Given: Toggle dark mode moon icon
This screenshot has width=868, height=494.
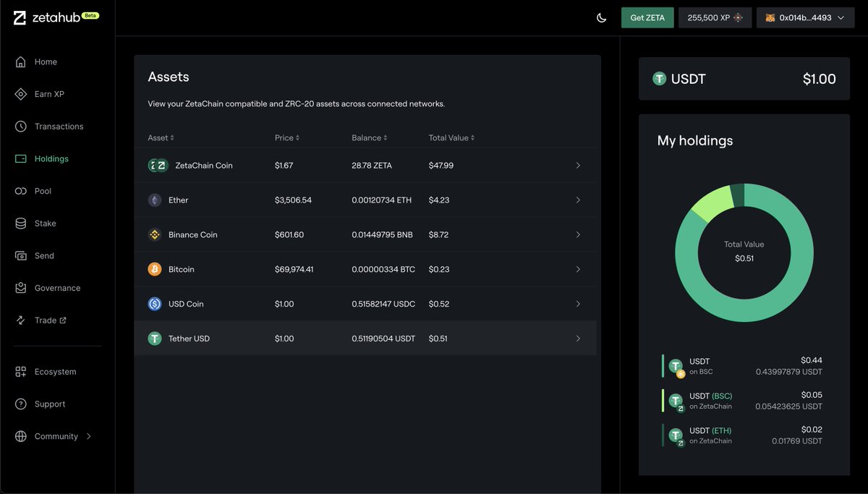Looking at the screenshot, I should [601, 18].
